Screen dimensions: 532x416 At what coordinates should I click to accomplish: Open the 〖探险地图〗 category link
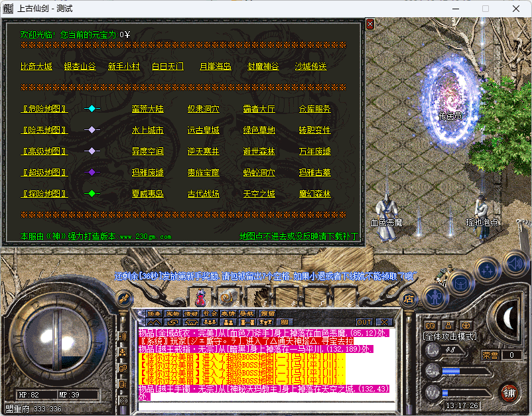coord(44,194)
